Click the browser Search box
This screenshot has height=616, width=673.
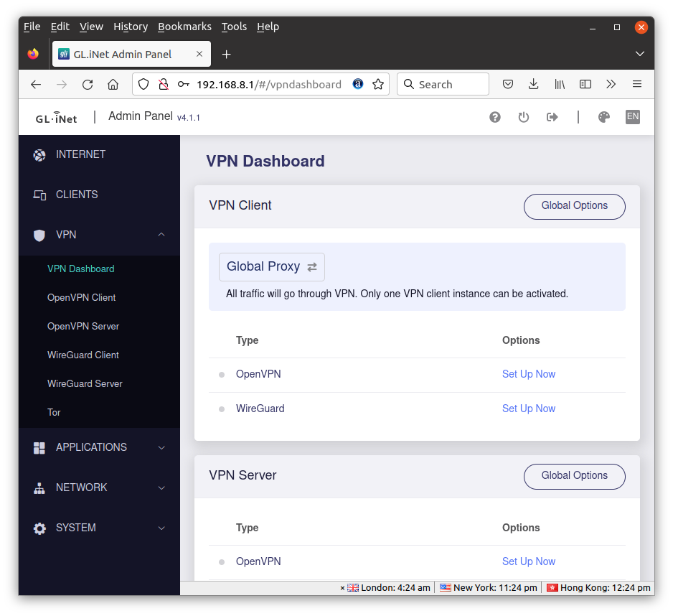(x=443, y=84)
